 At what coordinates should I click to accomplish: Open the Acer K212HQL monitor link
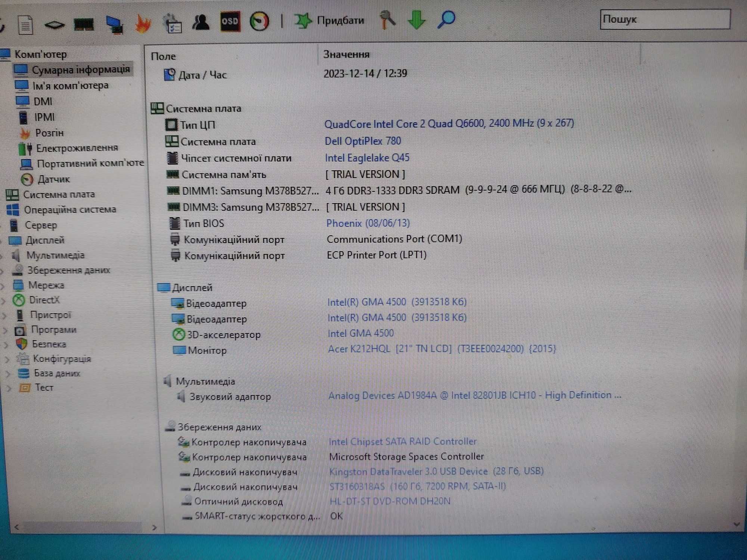tap(442, 349)
